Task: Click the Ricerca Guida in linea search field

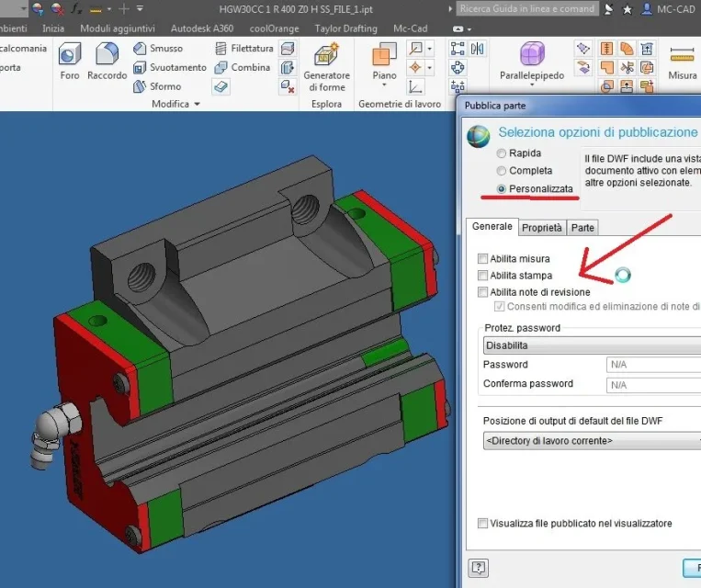Action: (x=527, y=9)
